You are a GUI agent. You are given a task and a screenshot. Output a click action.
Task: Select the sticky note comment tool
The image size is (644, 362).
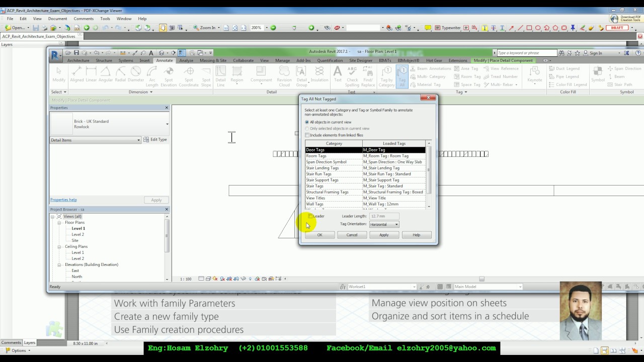coord(428,28)
